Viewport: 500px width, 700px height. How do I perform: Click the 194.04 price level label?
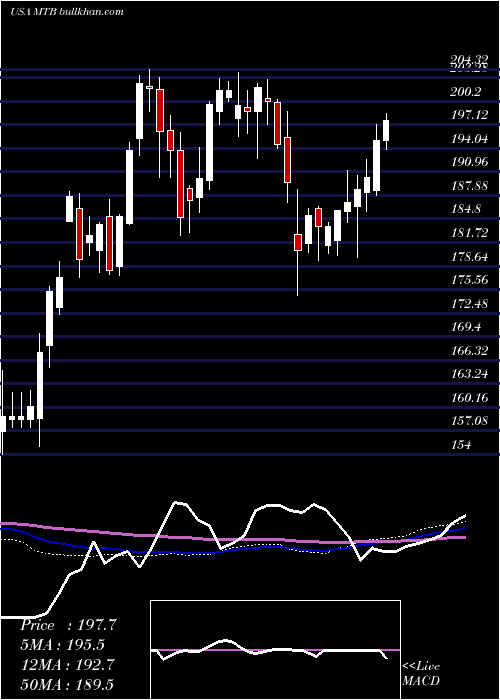pyautogui.click(x=470, y=139)
